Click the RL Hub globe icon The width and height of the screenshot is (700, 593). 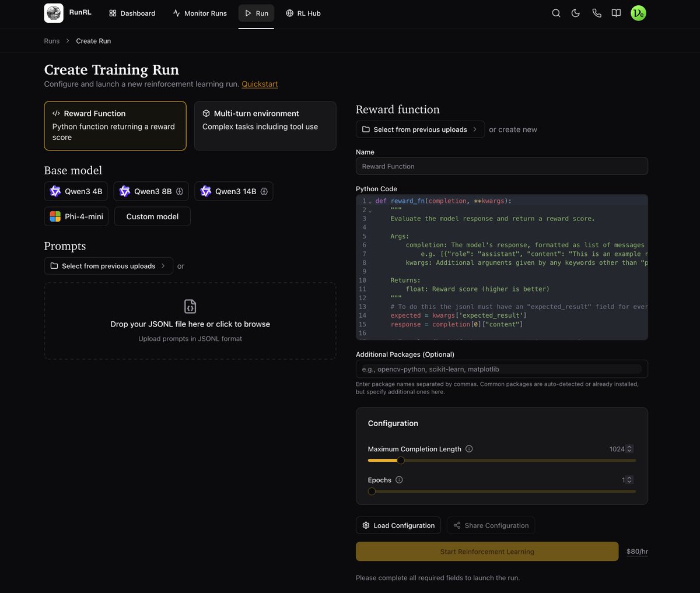click(289, 13)
